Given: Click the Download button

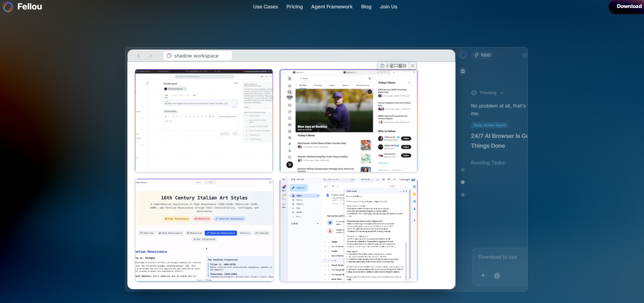Looking at the screenshot, I should click(629, 7).
